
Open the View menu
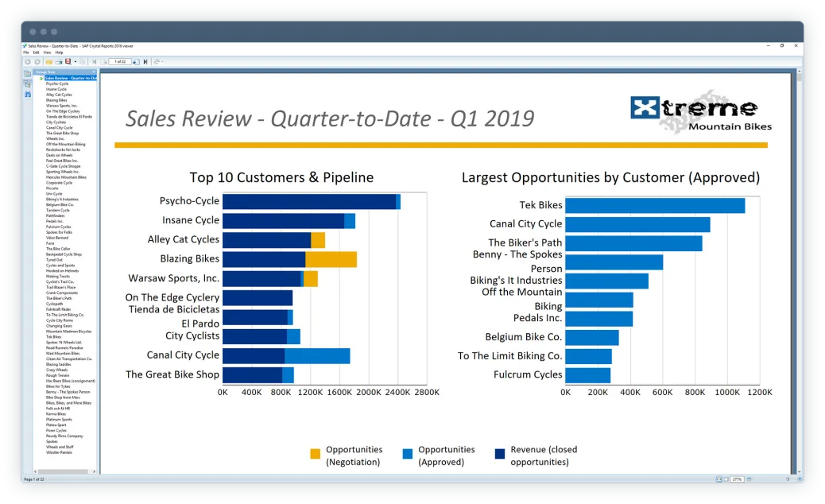[x=47, y=52]
